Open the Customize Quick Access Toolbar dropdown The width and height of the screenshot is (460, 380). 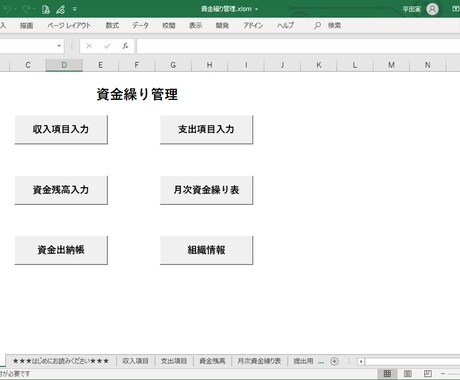click(x=75, y=9)
